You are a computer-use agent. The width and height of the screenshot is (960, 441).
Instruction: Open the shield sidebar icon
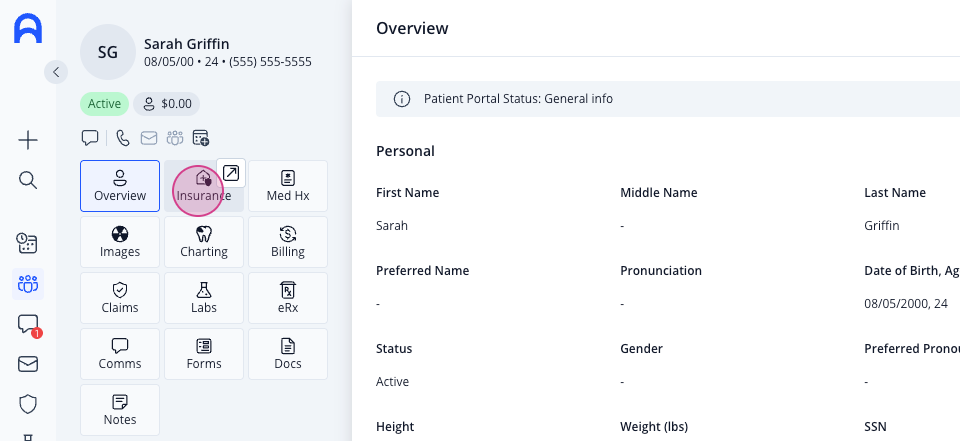[x=28, y=404]
